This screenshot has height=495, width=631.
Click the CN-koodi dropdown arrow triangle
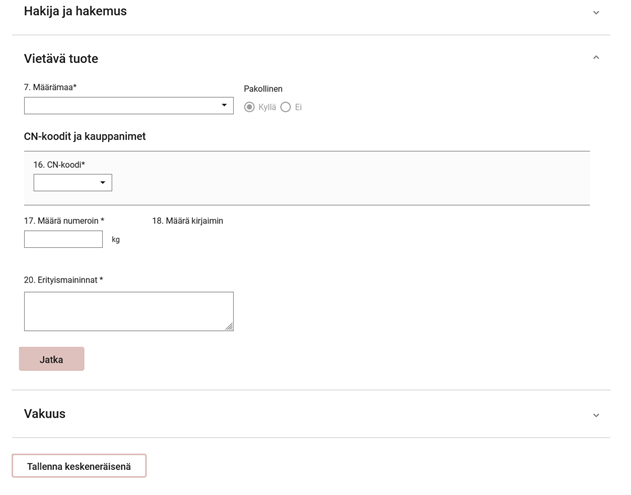pyautogui.click(x=102, y=183)
